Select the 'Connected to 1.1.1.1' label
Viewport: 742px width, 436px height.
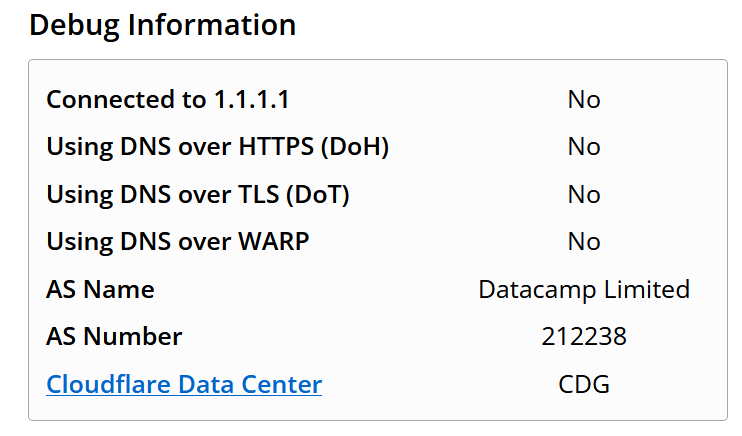(x=168, y=99)
